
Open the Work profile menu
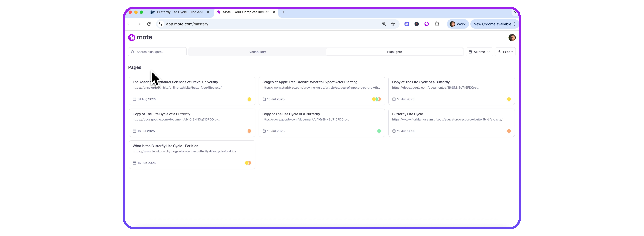(457, 24)
